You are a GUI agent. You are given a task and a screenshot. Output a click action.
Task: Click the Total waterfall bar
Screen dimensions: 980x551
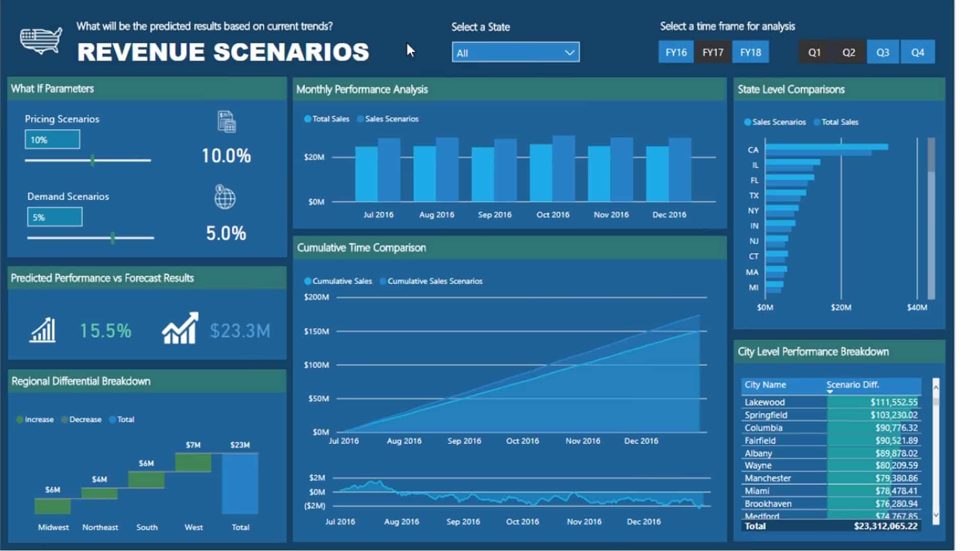click(x=240, y=484)
